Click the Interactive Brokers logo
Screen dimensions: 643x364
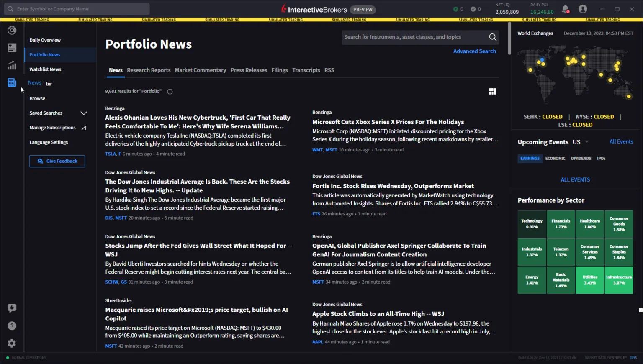pyautogui.click(x=314, y=9)
